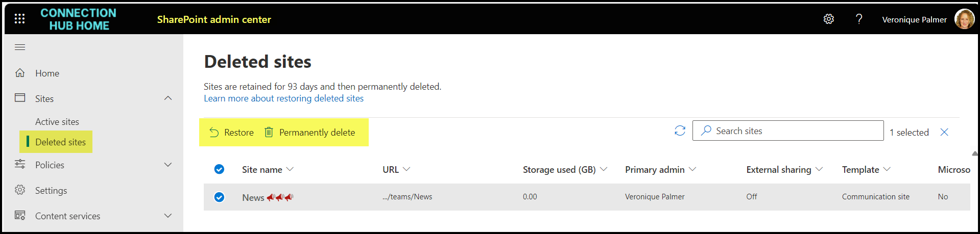Open the settings gear in header
Viewport: 980px width, 234px height.
828,19
